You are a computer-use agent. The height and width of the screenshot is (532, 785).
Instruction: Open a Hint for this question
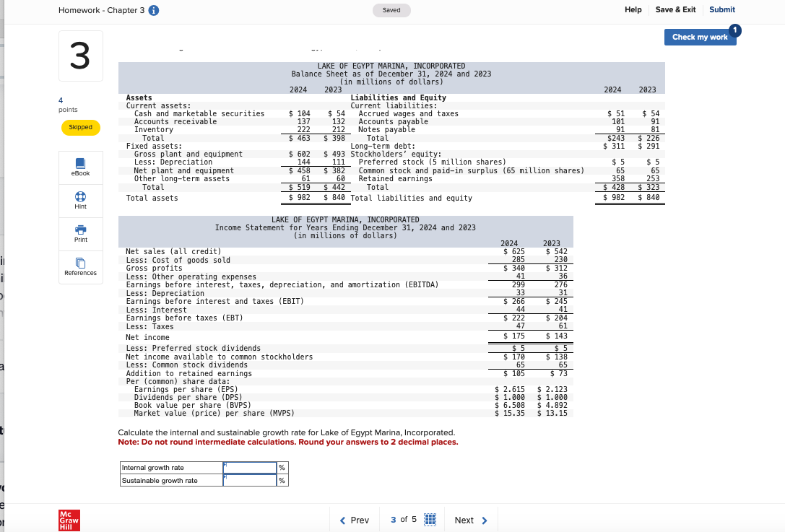pyautogui.click(x=80, y=201)
